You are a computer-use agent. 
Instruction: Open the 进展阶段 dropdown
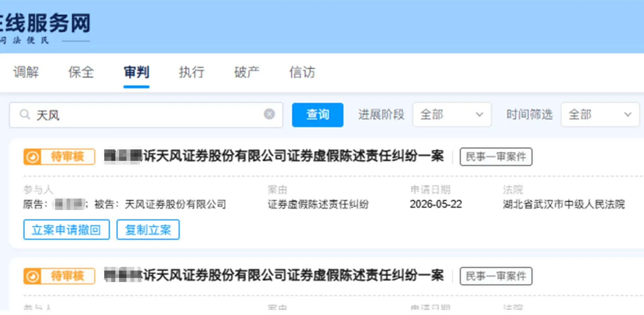coord(452,115)
